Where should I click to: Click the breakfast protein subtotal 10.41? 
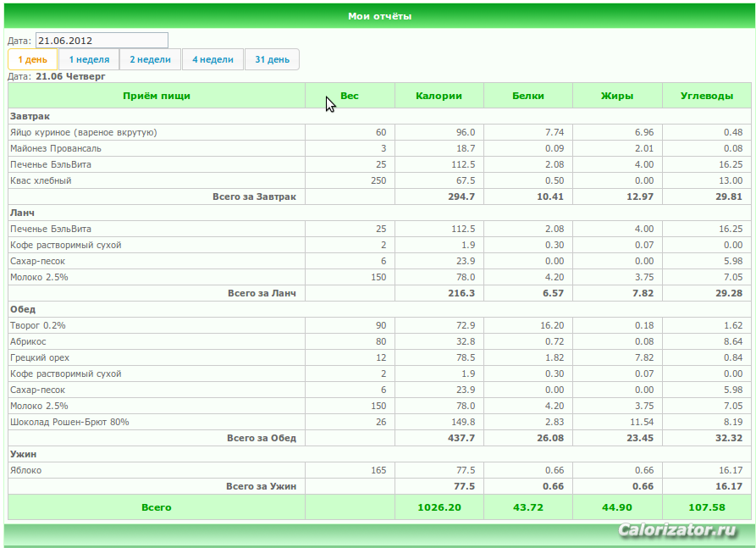[550, 197]
